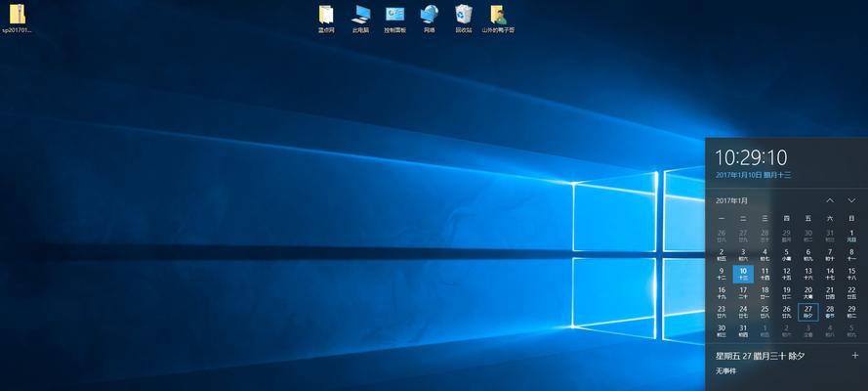Click January 24 in the calendar
The image size is (868, 391).
click(743, 312)
